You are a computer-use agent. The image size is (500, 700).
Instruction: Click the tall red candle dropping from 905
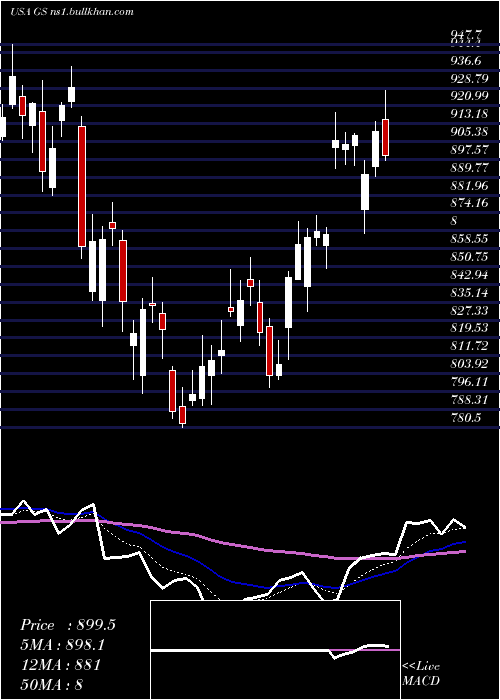point(82,187)
